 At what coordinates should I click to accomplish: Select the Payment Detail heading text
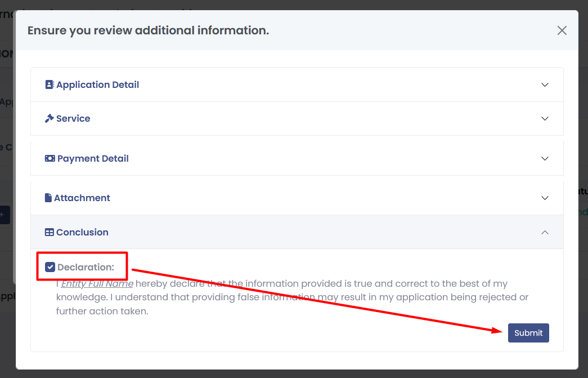click(93, 158)
